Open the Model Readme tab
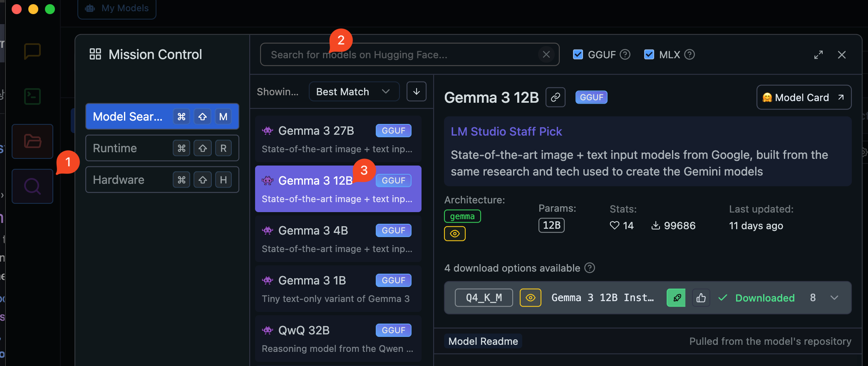 tap(483, 341)
